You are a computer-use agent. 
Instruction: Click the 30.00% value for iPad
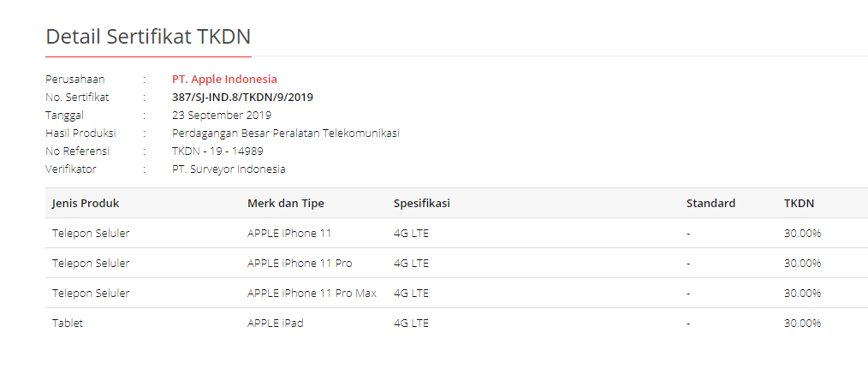coord(802,323)
